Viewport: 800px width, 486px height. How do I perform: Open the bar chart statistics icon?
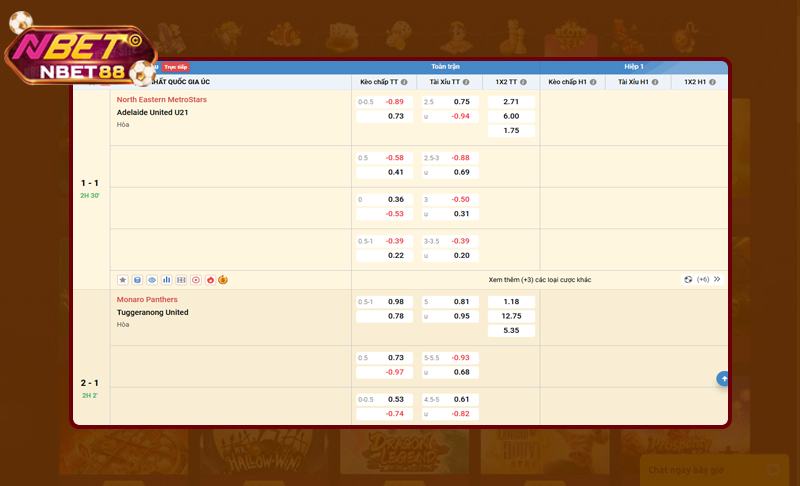[167, 280]
